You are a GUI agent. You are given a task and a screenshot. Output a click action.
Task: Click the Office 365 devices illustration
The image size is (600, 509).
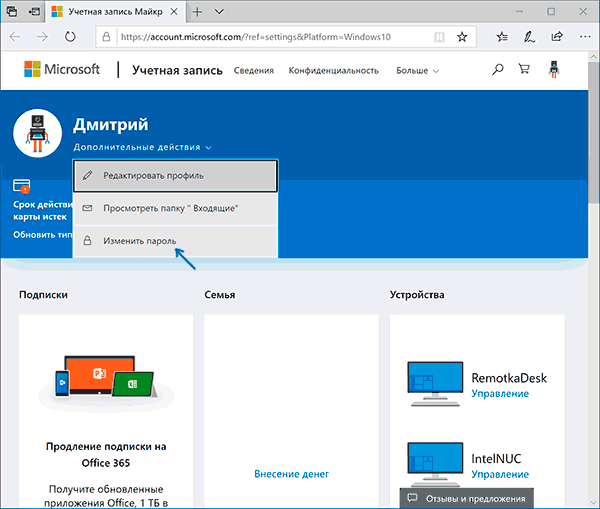106,379
